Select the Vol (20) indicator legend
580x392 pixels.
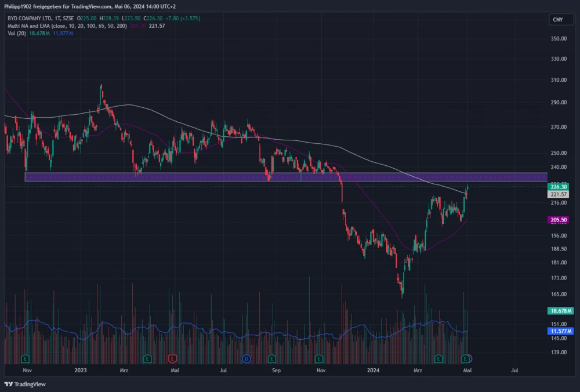pyautogui.click(x=16, y=34)
